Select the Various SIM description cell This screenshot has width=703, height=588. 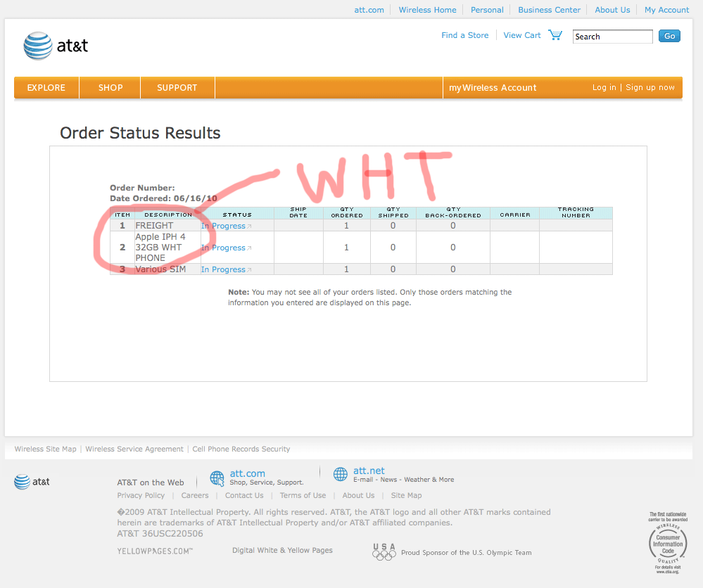[167, 269]
